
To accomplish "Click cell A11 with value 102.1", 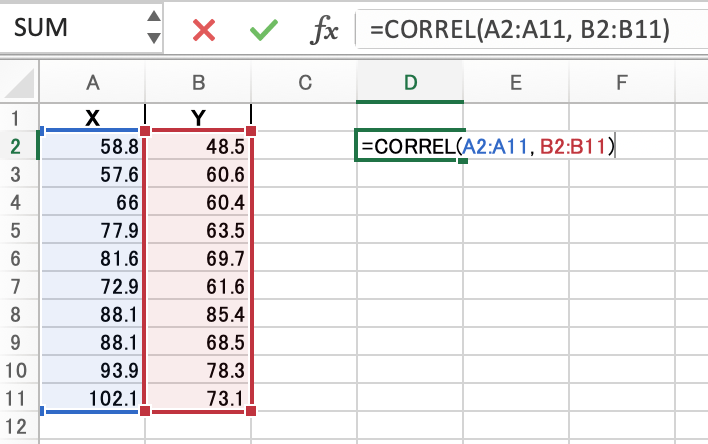I will tap(92, 398).
